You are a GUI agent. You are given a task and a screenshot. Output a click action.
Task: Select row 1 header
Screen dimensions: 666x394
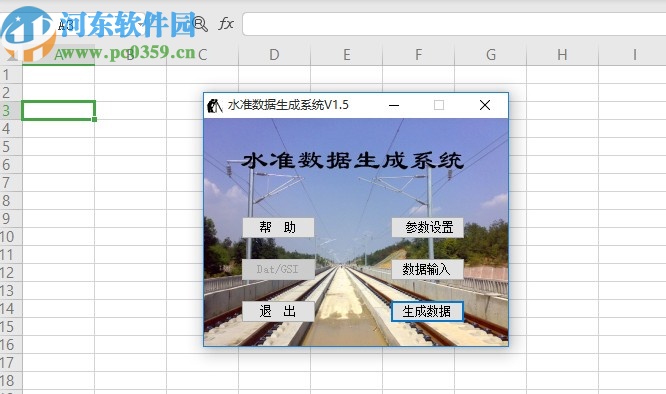click(x=11, y=75)
